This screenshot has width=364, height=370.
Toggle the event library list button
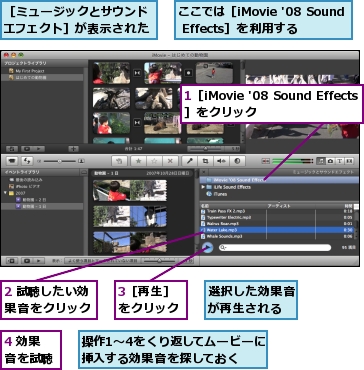pos(12,261)
